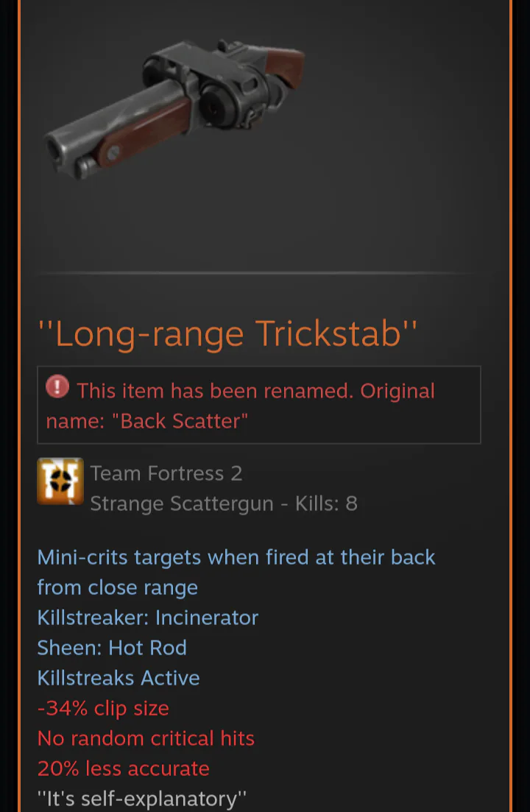This screenshot has height=812, width=530.
Task: Select the "from close range" text line
Action: [x=118, y=587]
